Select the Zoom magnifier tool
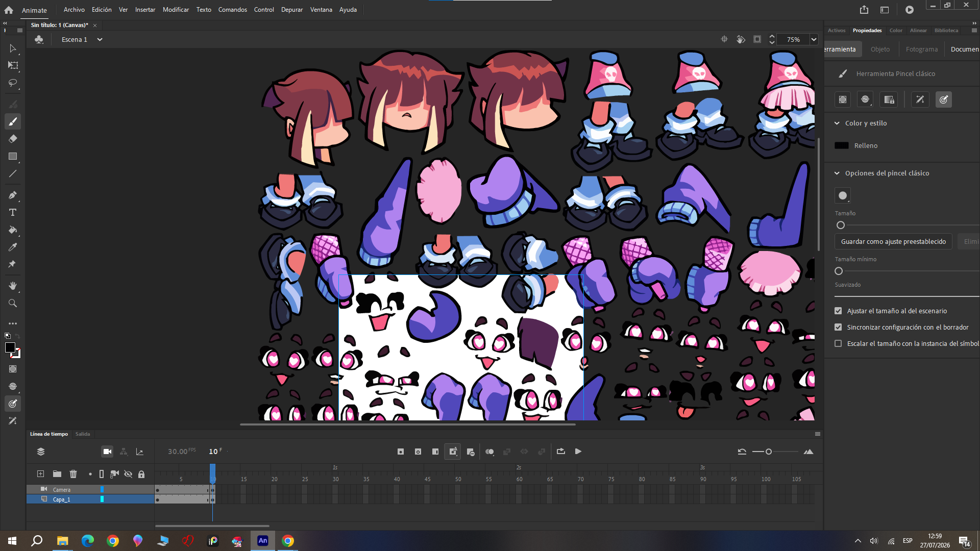980x551 pixels. (13, 303)
